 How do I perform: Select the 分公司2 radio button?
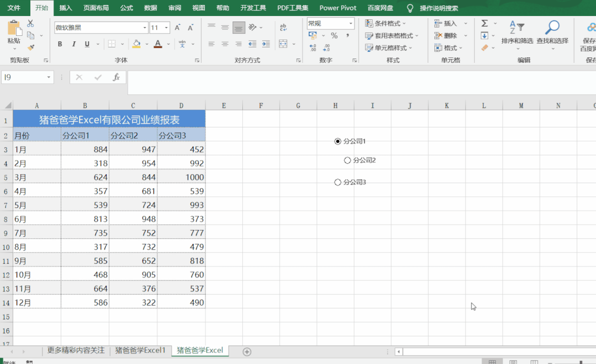tap(347, 160)
